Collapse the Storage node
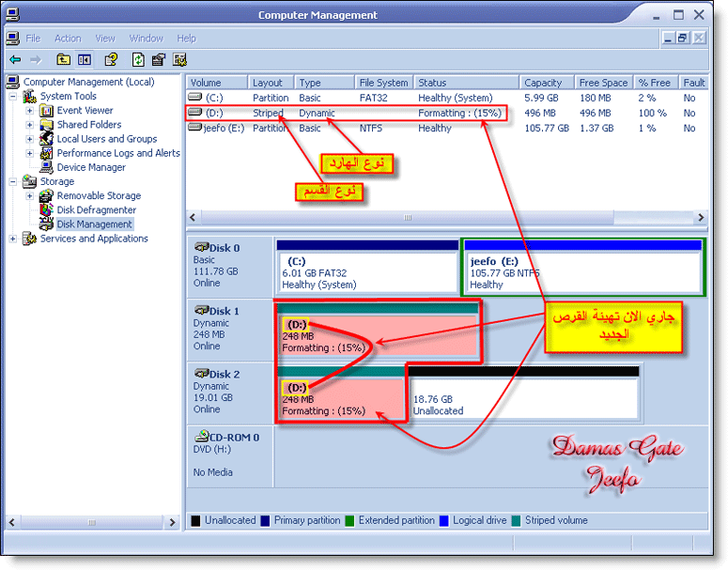The height and width of the screenshot is (570, 728). pyautogui.click(x=13, y=182)
